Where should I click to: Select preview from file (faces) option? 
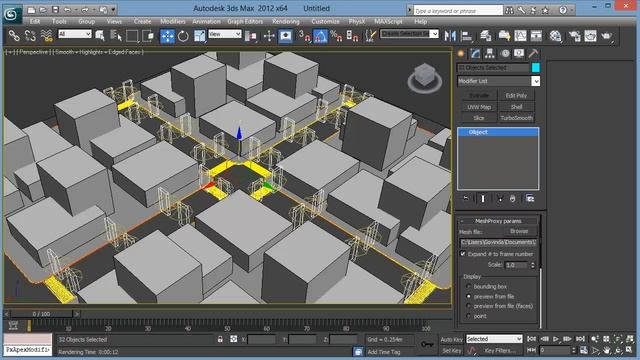469,306
